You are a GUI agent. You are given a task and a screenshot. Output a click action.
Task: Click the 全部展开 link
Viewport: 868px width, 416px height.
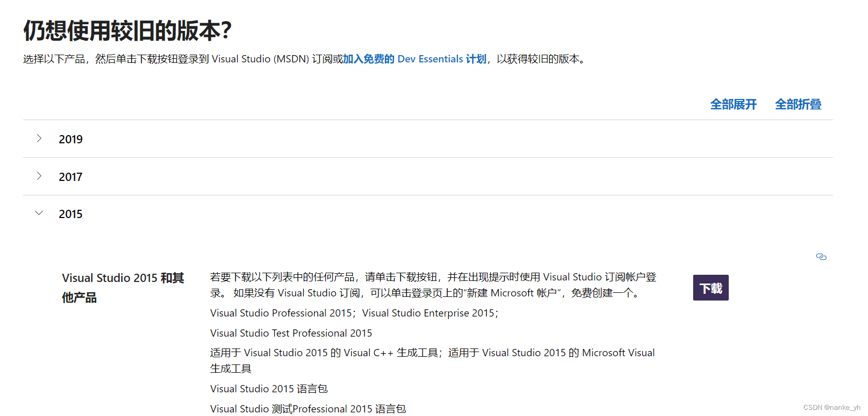point(733,105)
